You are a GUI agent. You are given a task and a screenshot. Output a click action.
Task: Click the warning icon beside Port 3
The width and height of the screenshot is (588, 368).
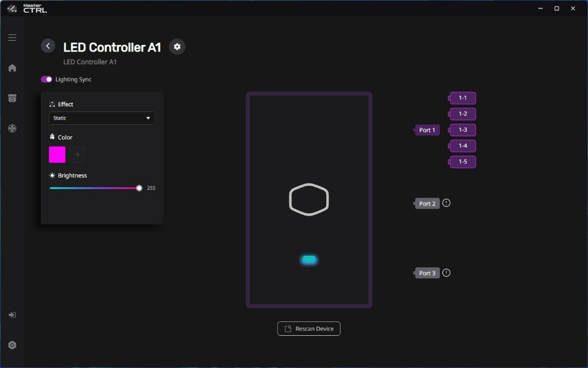pos(446,273)
